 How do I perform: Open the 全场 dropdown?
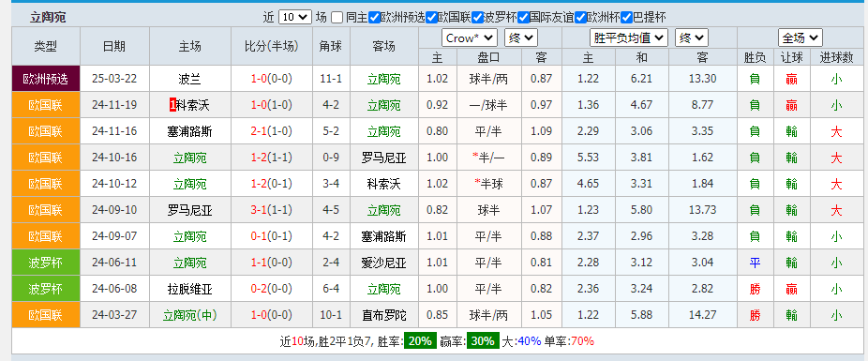tap(800, 38)
